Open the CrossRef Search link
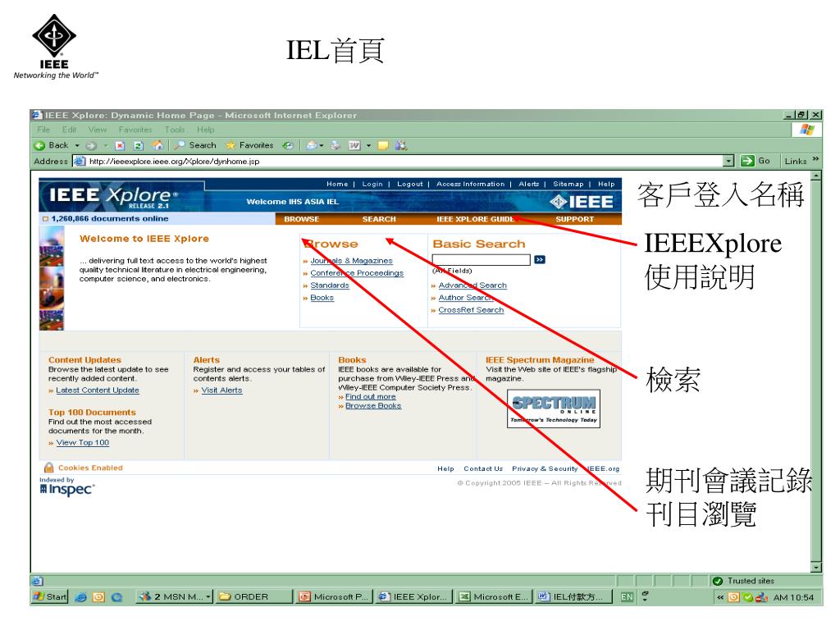 click(x=471, y=309)
